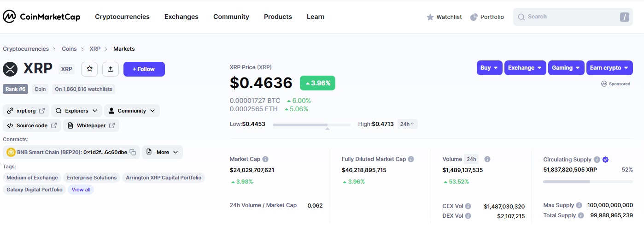Click the Low/High price range bar
Image resolution: width=644 pixels, height=232 pixels.
click(x=312, y=125)
